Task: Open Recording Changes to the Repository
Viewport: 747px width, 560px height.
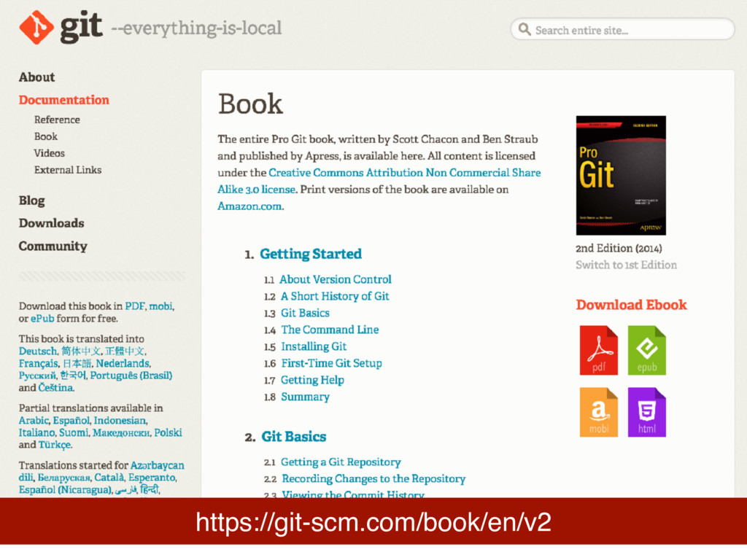Action: click(373, 478)
